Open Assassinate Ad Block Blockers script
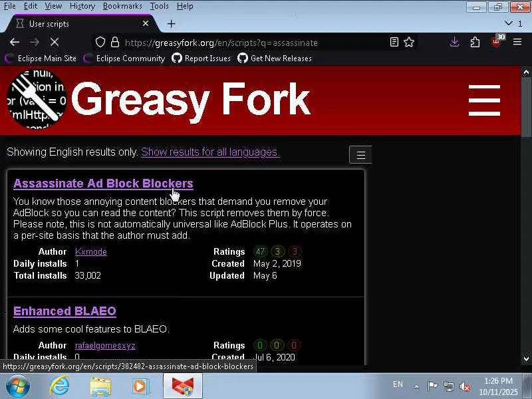532x399 pixels. (103, 184)
